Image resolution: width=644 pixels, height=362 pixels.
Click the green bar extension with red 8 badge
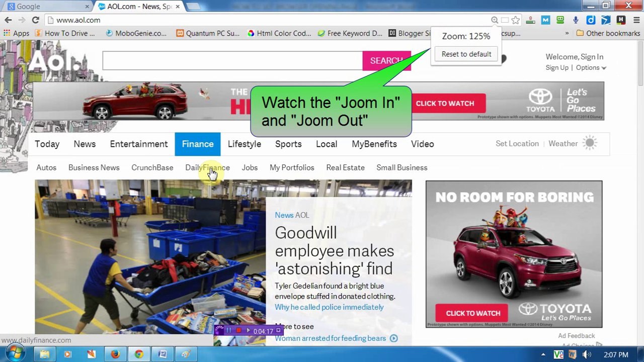coord(530,20)
